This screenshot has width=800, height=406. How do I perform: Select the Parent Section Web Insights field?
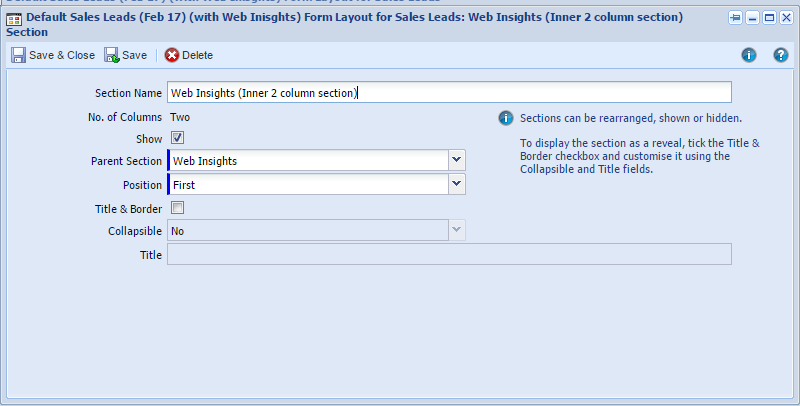click(308, 160)
